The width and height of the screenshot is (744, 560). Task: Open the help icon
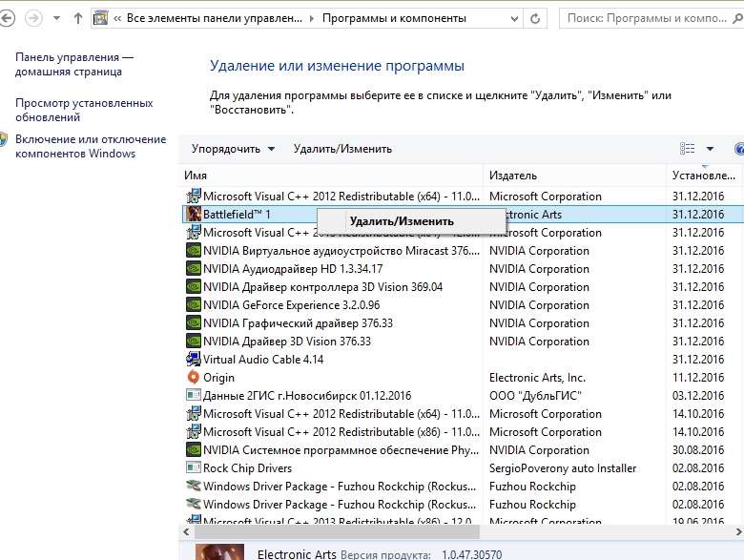[739, 149]
